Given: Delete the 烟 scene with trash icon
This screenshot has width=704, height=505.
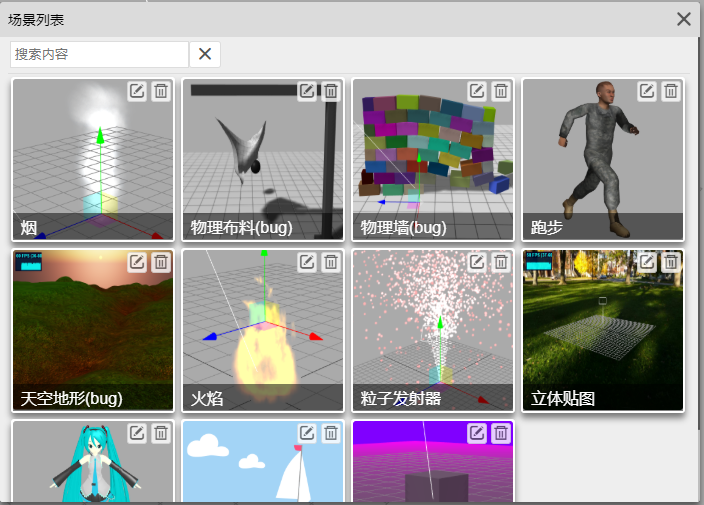Looking at the screenshot, I should 161,91.
